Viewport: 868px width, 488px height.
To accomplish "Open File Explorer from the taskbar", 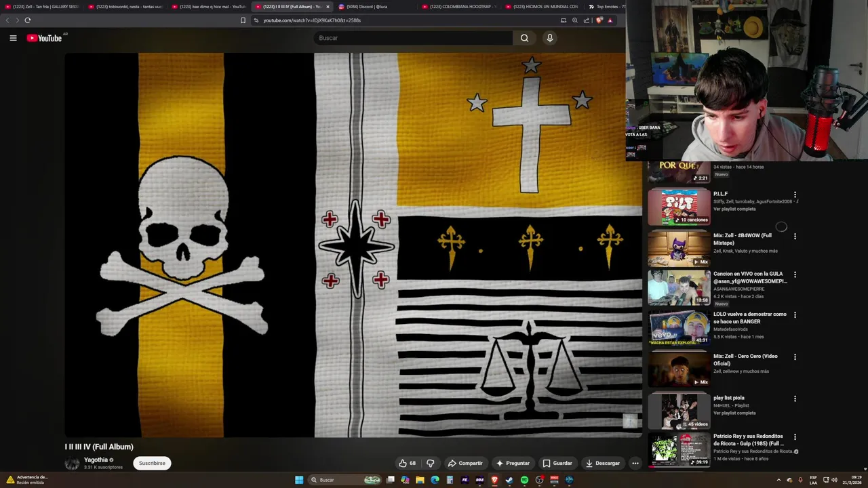I will [420, 480].
